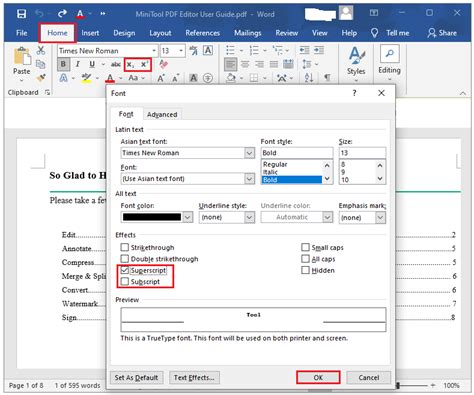Click Cancel in the Font dialog
Image resolution: width=474 pixels, height=395 pixels.
[369, 378]
